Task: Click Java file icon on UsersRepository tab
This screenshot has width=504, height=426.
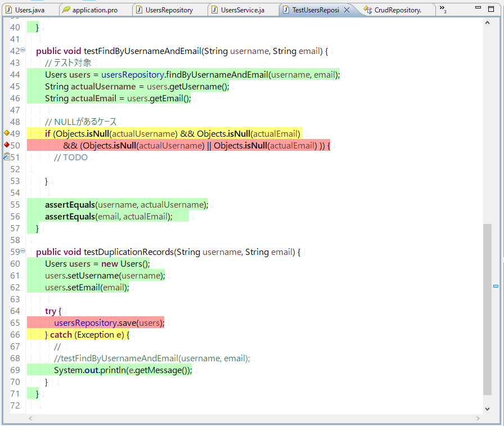Action: click(139, 10)
